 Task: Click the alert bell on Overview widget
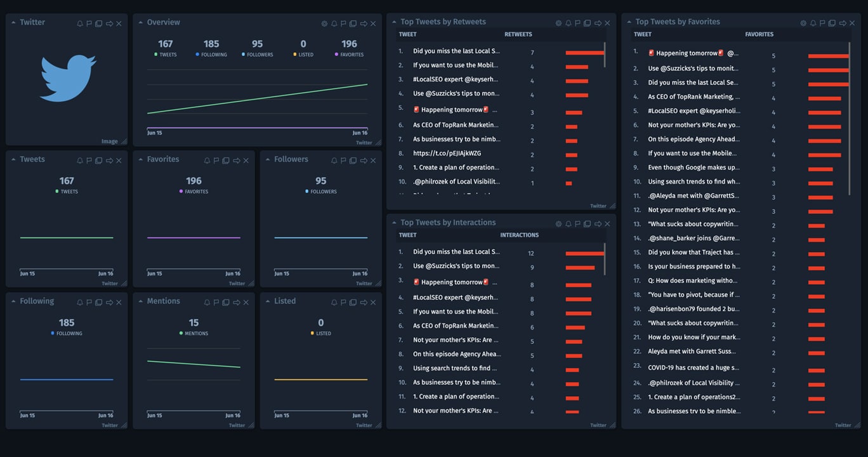pos(334,23)
